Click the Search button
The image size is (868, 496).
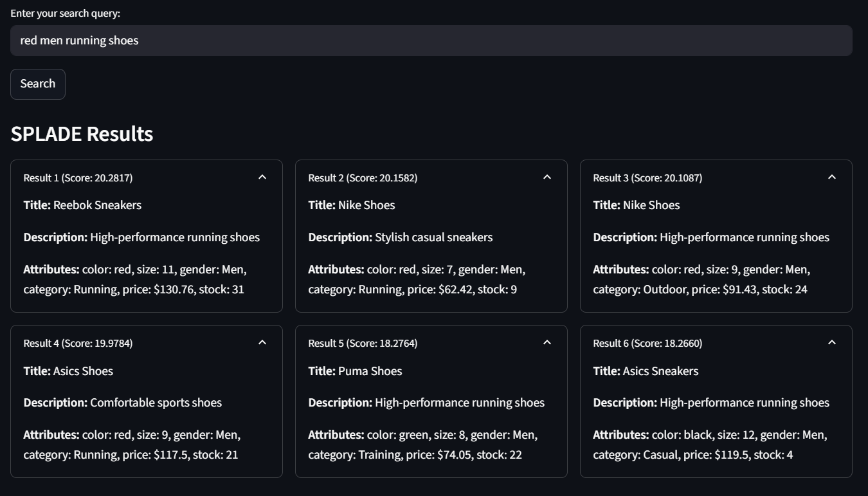(x=38, y=84)
